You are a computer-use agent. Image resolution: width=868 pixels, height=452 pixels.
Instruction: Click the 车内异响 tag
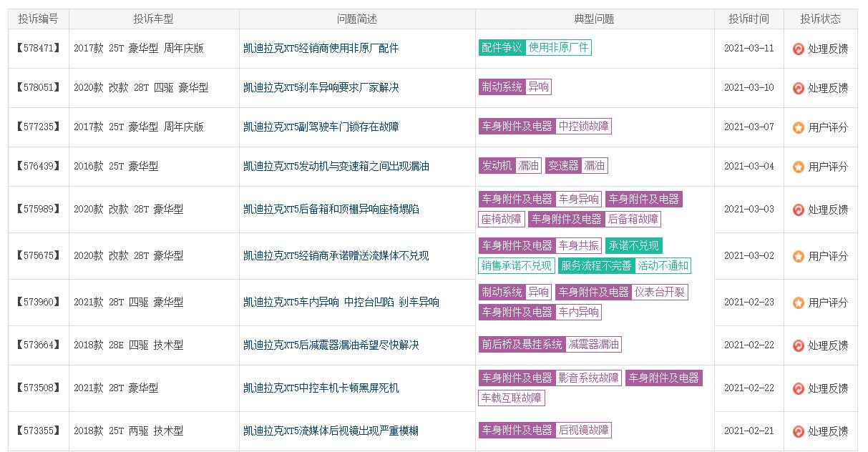[x=578, y=312]
